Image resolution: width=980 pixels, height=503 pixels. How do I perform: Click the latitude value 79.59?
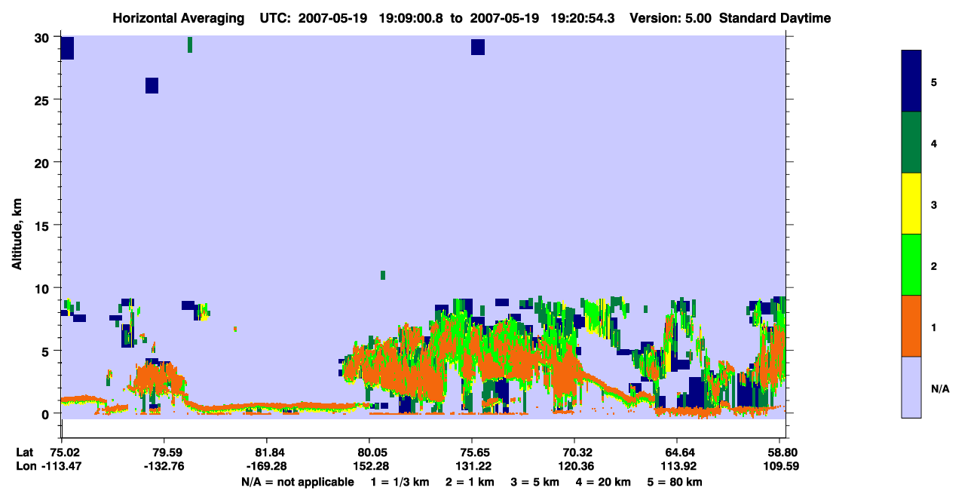coord(164,452)
